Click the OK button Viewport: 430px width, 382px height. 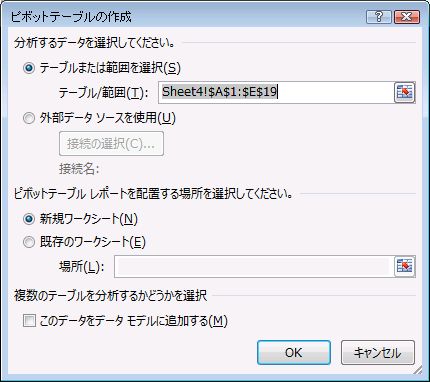pos(294,352)
